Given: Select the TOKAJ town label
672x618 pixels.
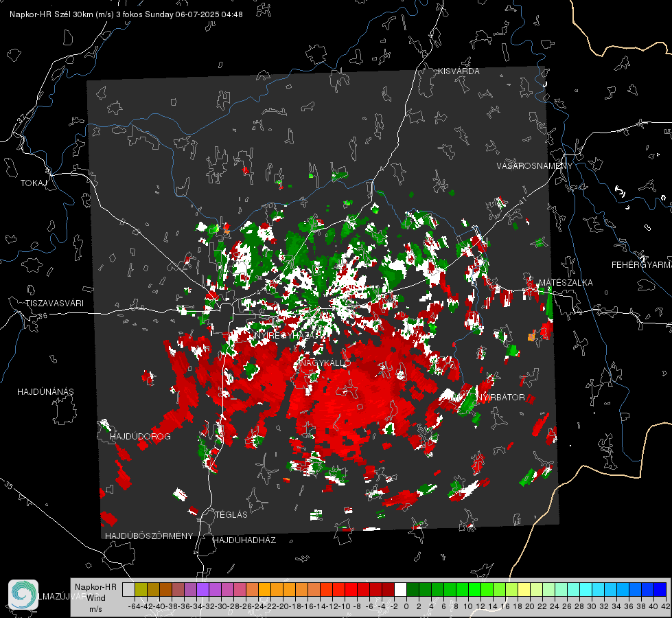Looking at the screenshot, I should pos(34,183).
